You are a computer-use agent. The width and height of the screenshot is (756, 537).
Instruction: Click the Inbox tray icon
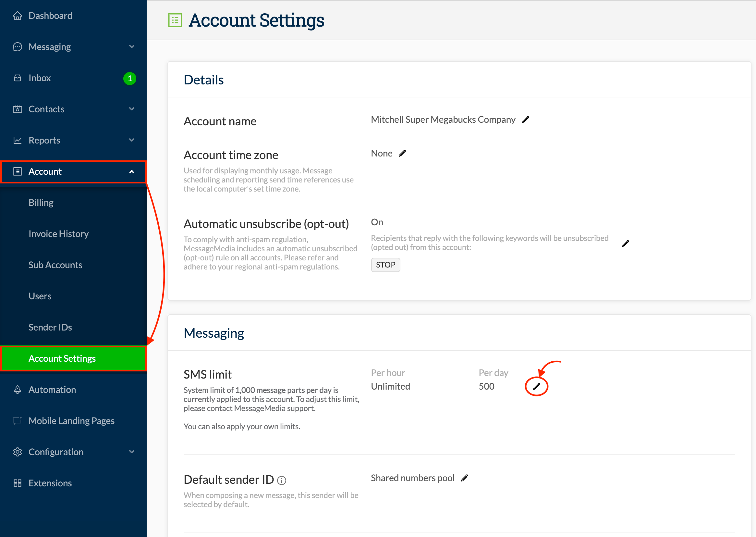[x=18, y=78]
